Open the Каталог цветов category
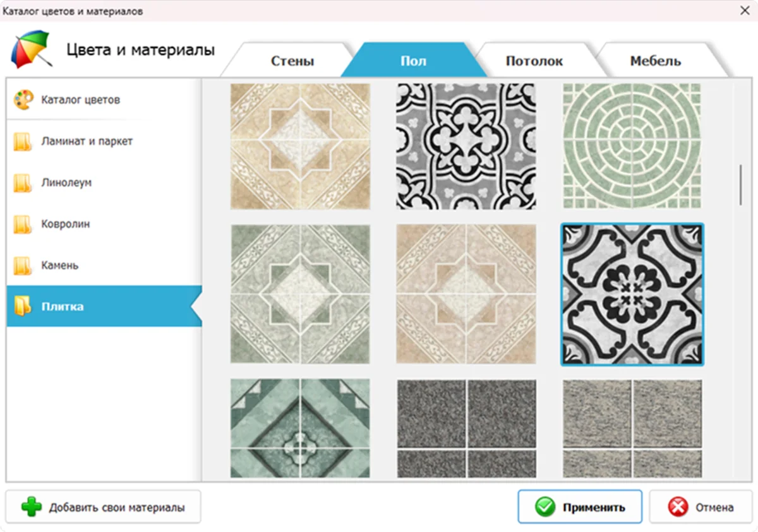This screenshot has height=532, width=758. 104,100
